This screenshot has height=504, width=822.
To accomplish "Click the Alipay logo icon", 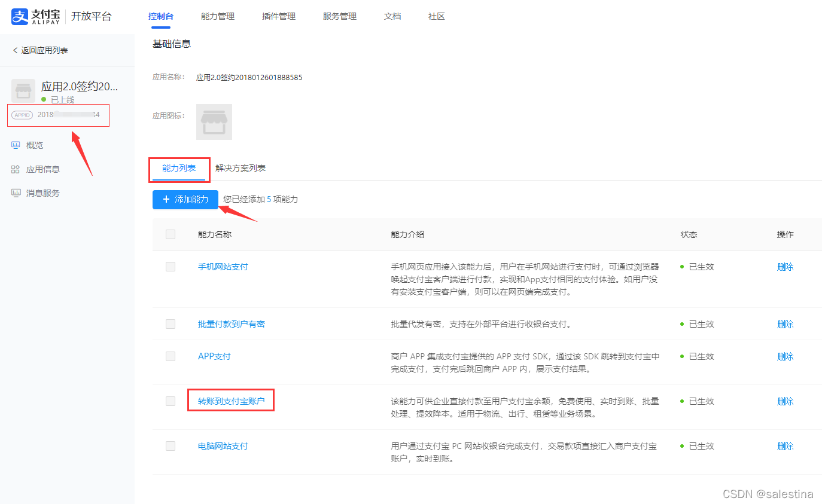I will click(x=20, y=16).
